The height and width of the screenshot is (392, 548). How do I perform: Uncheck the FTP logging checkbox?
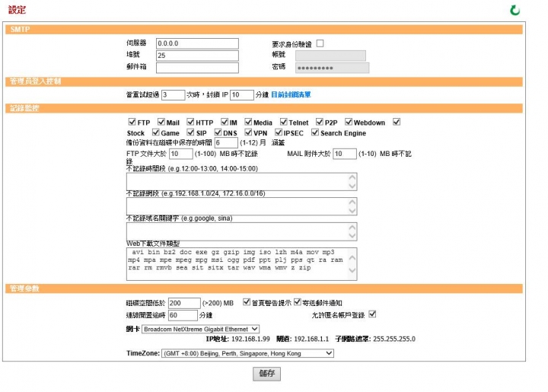point(132,122)
